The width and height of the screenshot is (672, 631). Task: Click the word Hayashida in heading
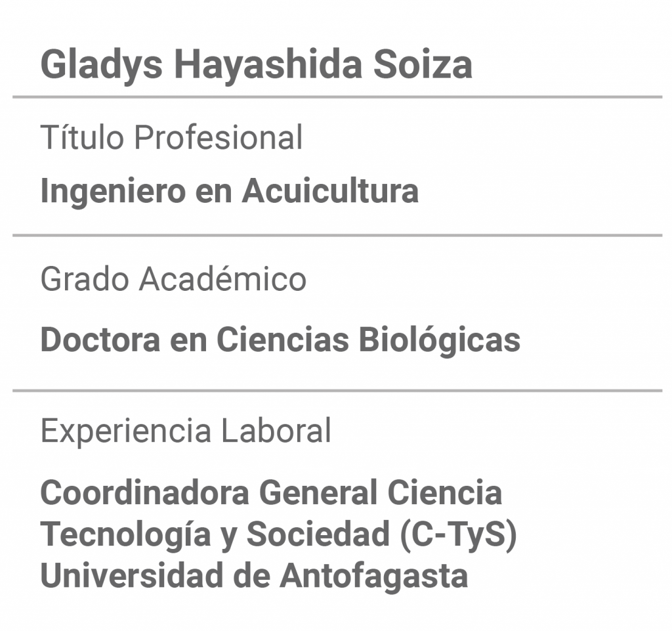click(x=268, y=65)
